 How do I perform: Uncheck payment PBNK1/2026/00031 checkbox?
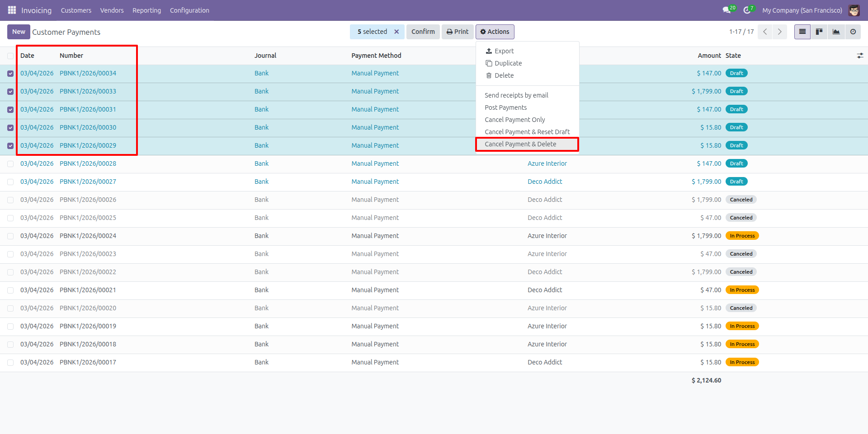pyautogui.click(x=10, y=109)
